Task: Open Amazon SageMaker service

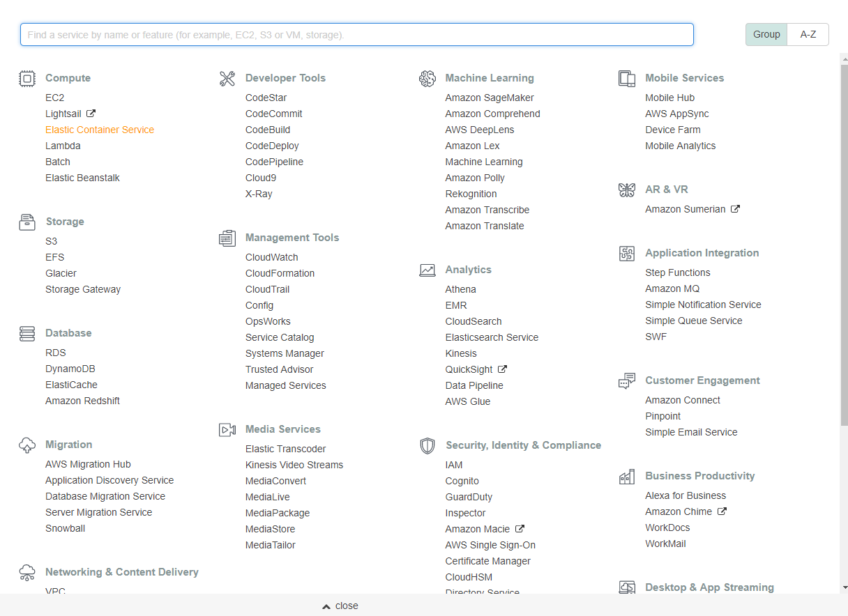Action: click(x=490, y=98)
